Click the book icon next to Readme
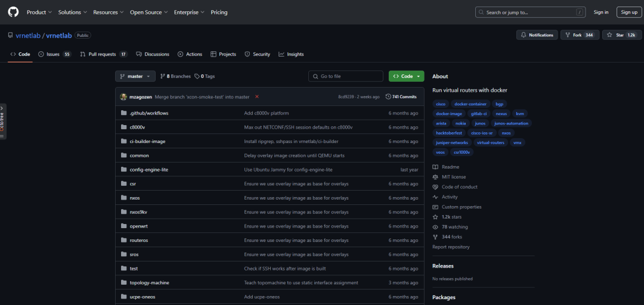This screenshot has height=305, width=644. click(435, 167)
